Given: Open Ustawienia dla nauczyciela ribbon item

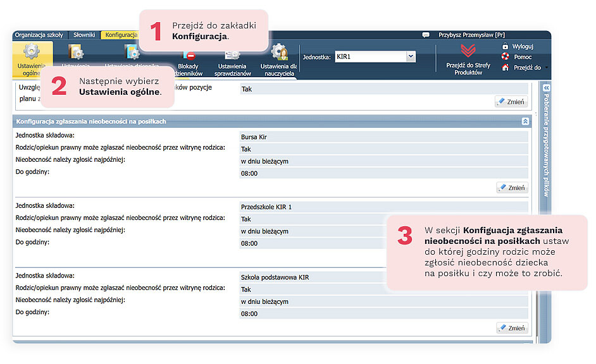Looking at the screenshot, I should pos(279,61).
